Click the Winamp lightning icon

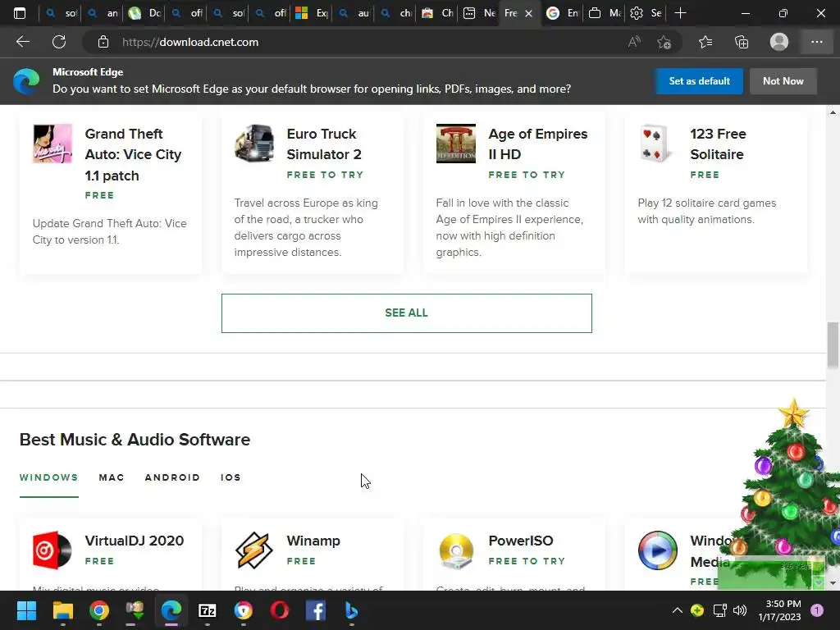254,550
